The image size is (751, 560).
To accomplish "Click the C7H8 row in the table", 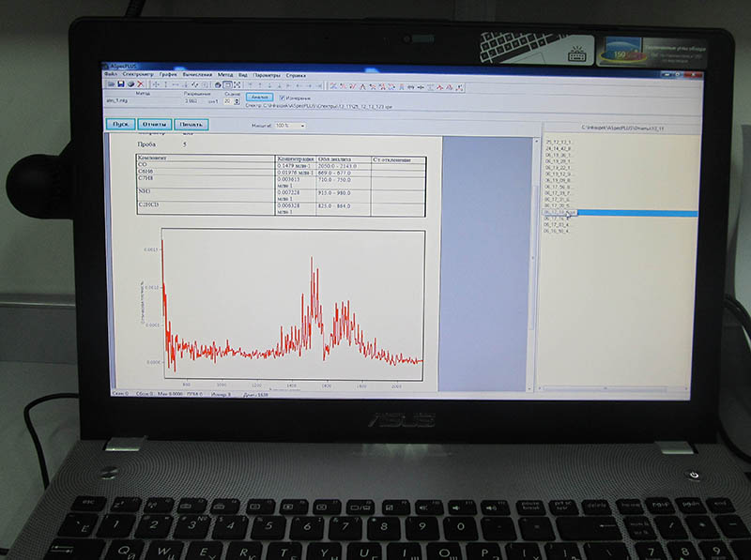I will 281,182.
